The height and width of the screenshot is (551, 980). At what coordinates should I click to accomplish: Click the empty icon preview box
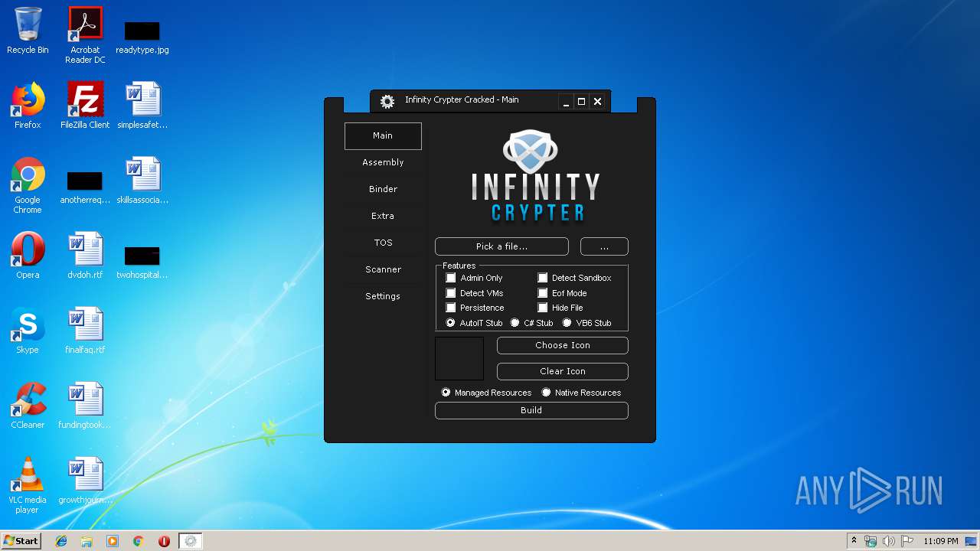click(x=459, y=358)
